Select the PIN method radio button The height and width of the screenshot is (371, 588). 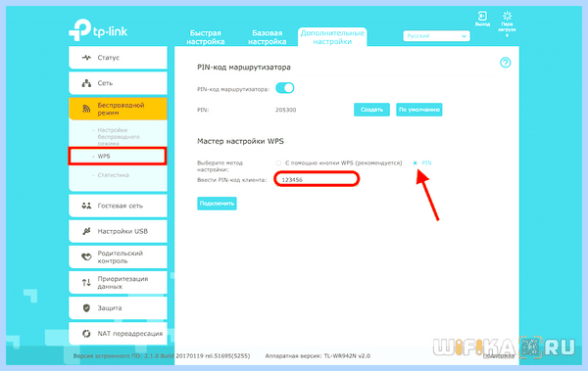[x=415, y=163]
